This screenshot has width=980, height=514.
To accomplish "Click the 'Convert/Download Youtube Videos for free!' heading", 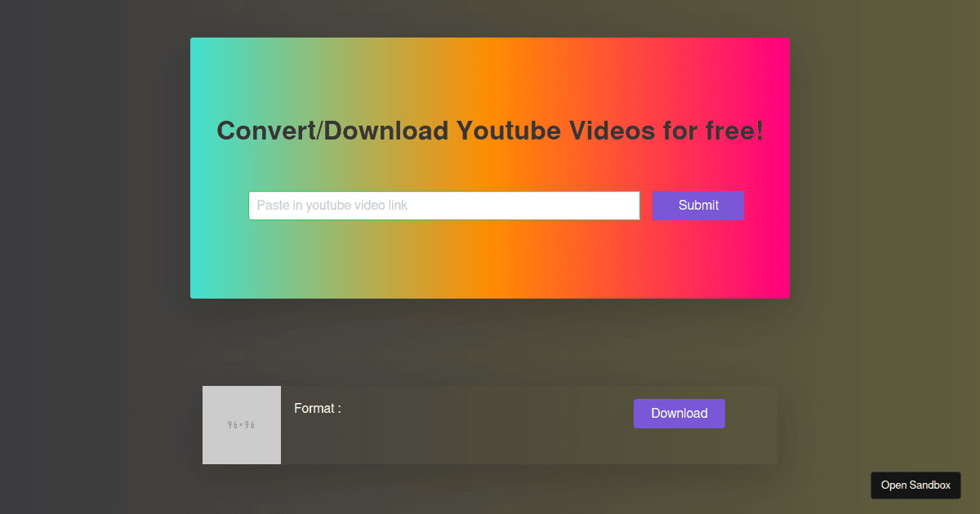I will [x=490, y=131].
